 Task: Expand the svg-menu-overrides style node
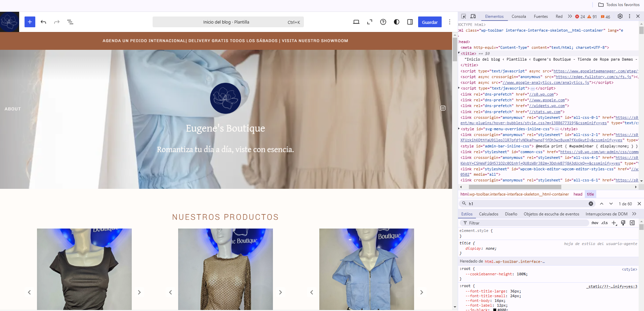point(459,129)
